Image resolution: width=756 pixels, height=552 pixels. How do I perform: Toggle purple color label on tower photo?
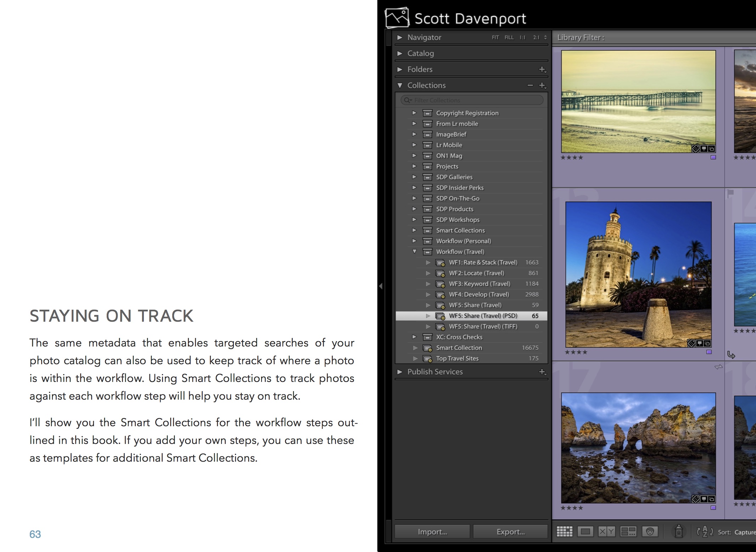709,352
